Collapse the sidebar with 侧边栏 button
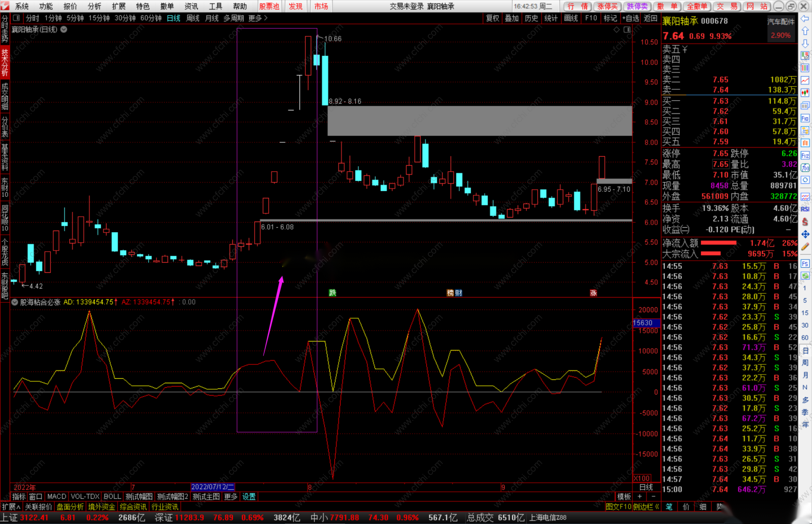Viewport: 812px width, 524px height. pyautogui.click(x=646, y=507)
